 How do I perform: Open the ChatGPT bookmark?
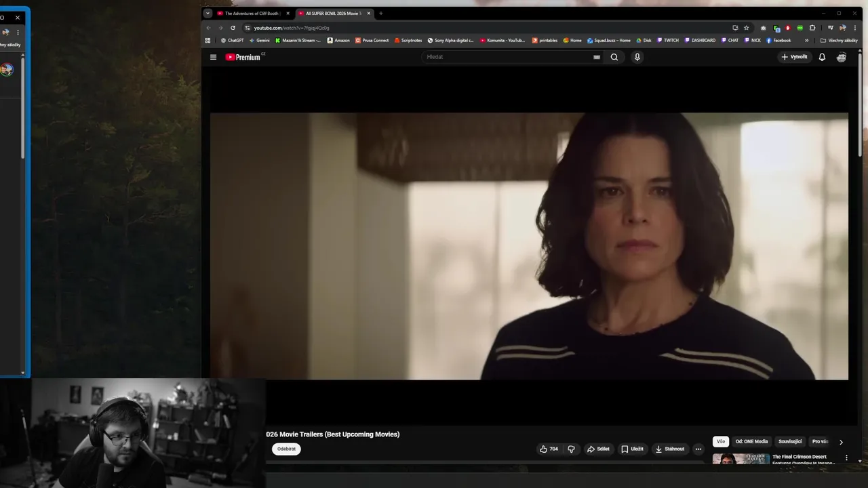point(232,40)
